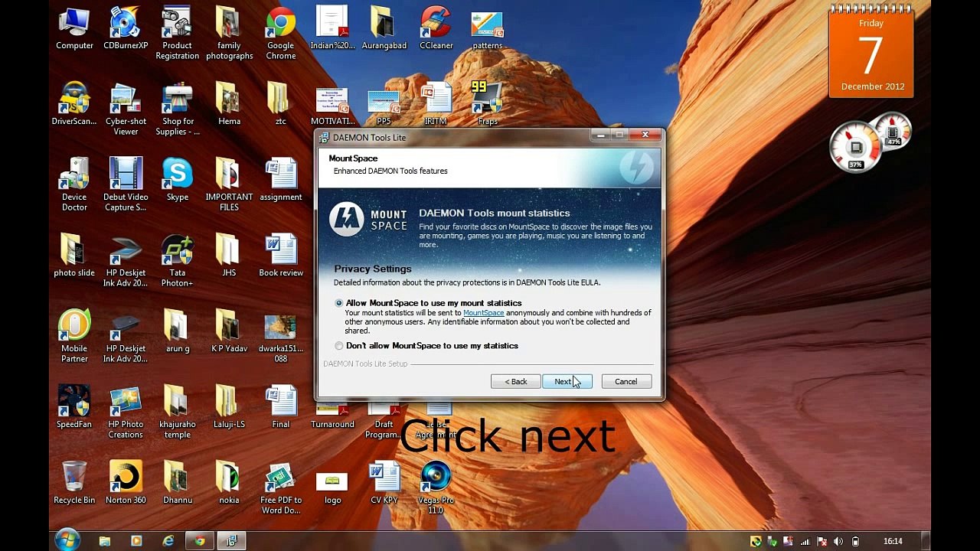Screen dimensions: 980x551
Task: Open the JHS folder
Action: (229, 256)
